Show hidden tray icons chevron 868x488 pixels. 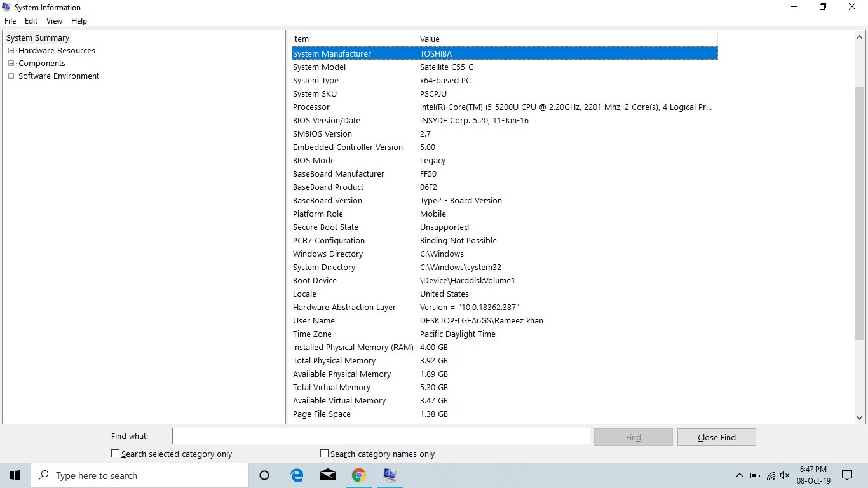[x=739, y=475]
